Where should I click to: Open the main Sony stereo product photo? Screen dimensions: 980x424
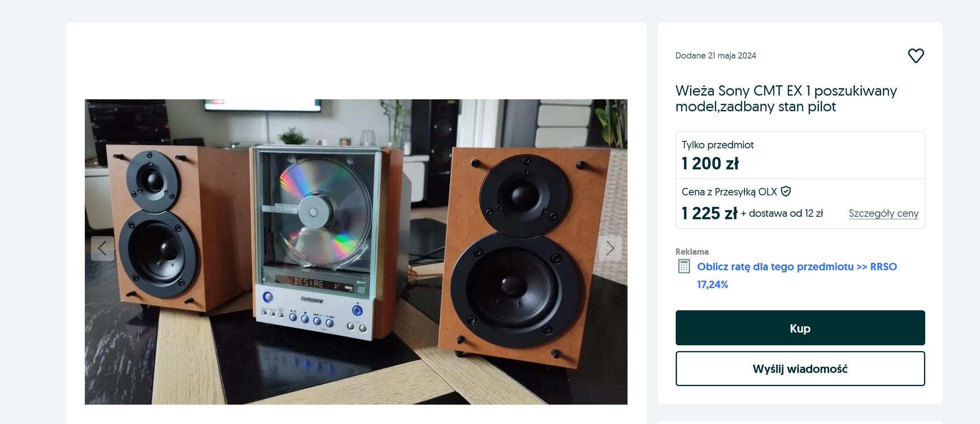point(356,252)
